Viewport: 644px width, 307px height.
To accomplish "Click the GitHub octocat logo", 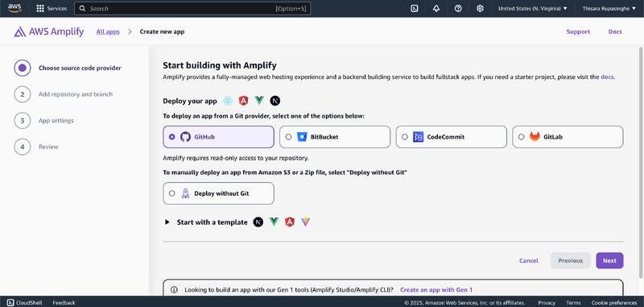I will [186, 137].
